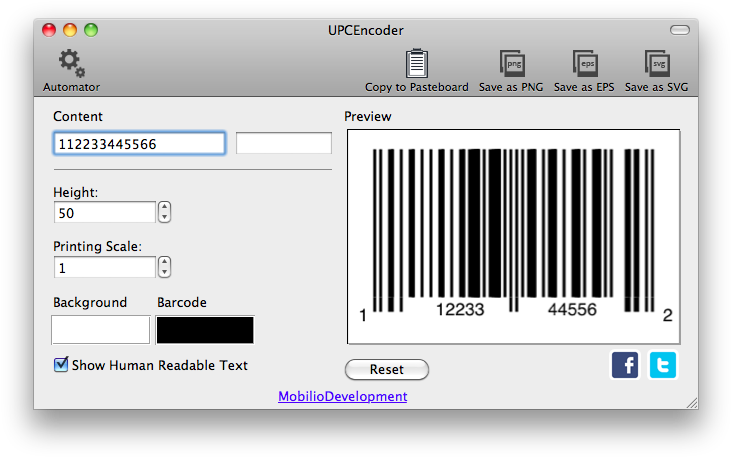Viewport: 731px width, 457px height.
Task: Click Save as EPS toolbar icon
Action: click(x=585, y=63)
